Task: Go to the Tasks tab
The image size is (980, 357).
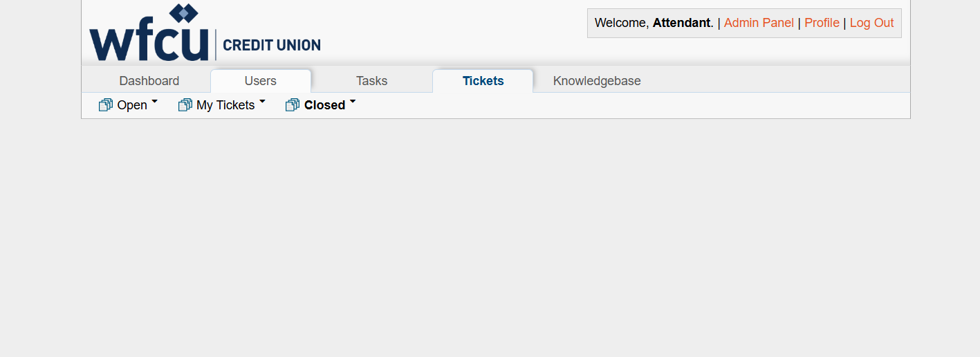Action: [371, 81]
